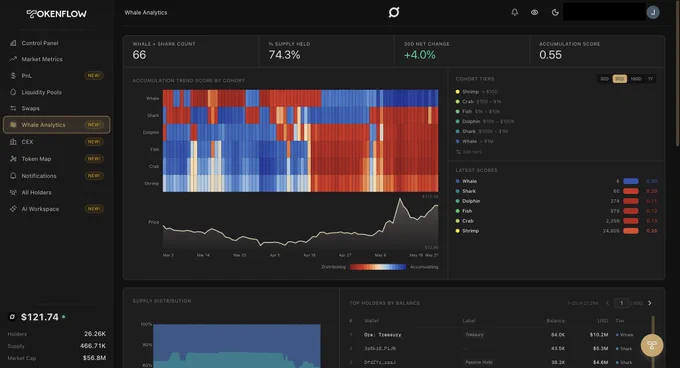The width and height of the screenshot is (680, 368).
Task: Go to previous page of top holders
Action: coord(608,303)
